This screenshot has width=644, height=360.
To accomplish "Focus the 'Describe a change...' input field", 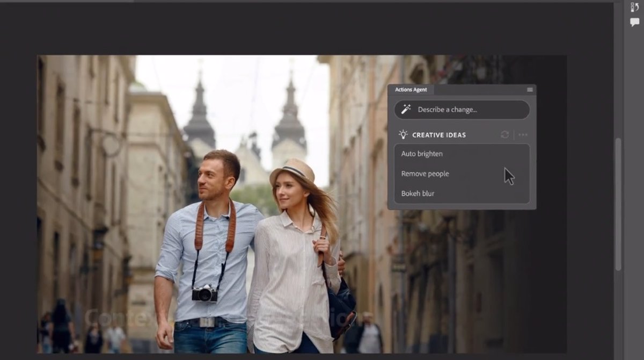I will [462, 110].
